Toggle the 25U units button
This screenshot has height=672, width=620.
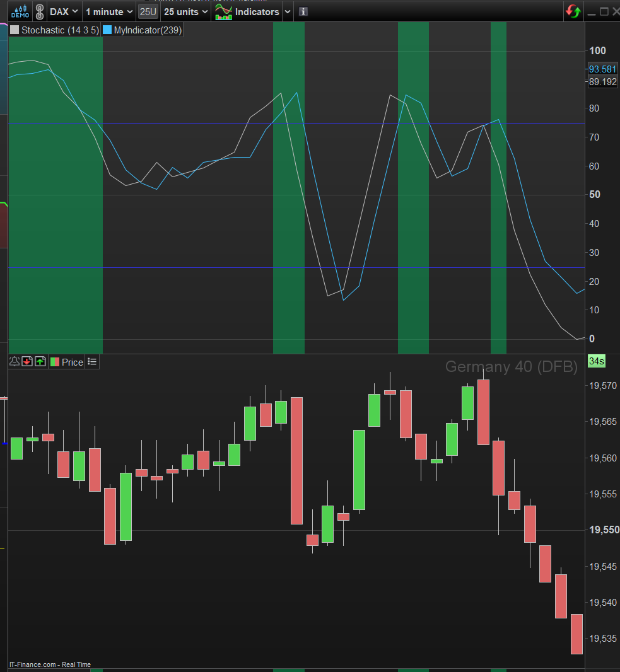(148, 11)
